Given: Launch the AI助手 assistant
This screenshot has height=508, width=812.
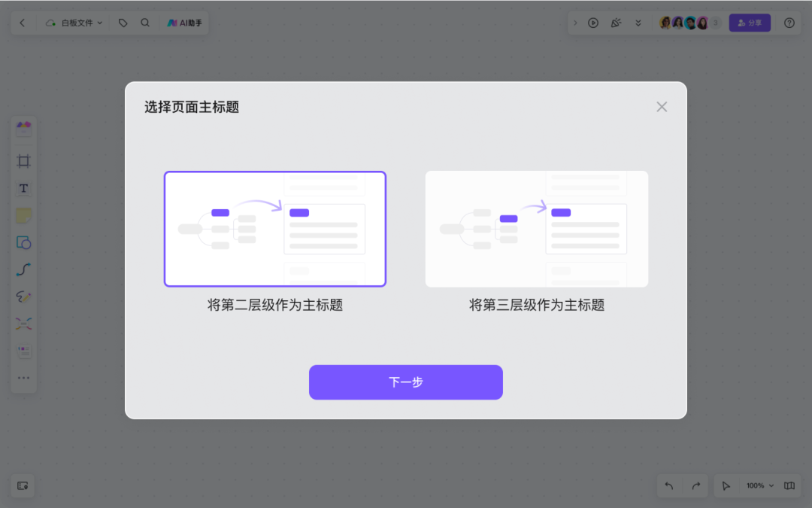Looking at the screenshot, I should point(184,23).
